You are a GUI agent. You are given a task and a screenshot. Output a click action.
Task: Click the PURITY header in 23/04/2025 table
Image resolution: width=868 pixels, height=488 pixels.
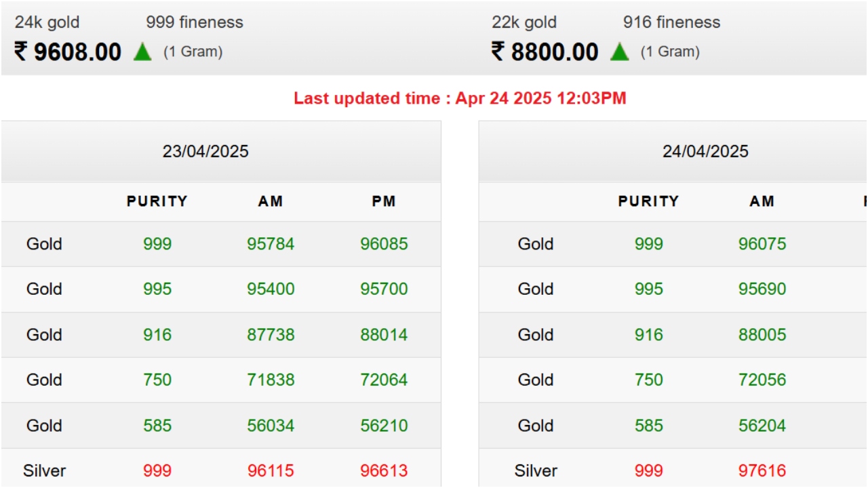click(157, 201)
